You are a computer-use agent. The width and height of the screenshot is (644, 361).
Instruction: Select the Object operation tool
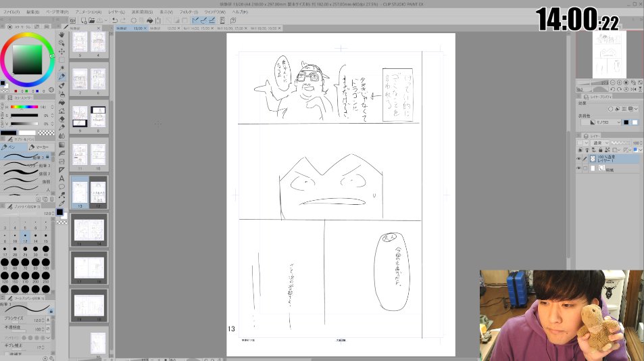[x=61, y=43]
